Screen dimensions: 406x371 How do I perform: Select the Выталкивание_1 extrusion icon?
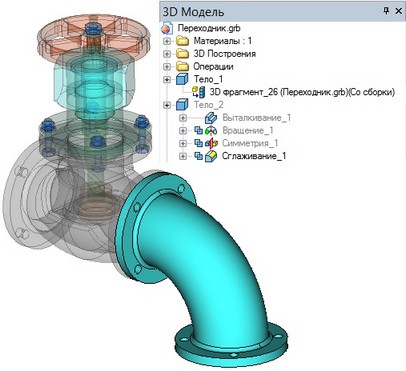coord(211,118)
